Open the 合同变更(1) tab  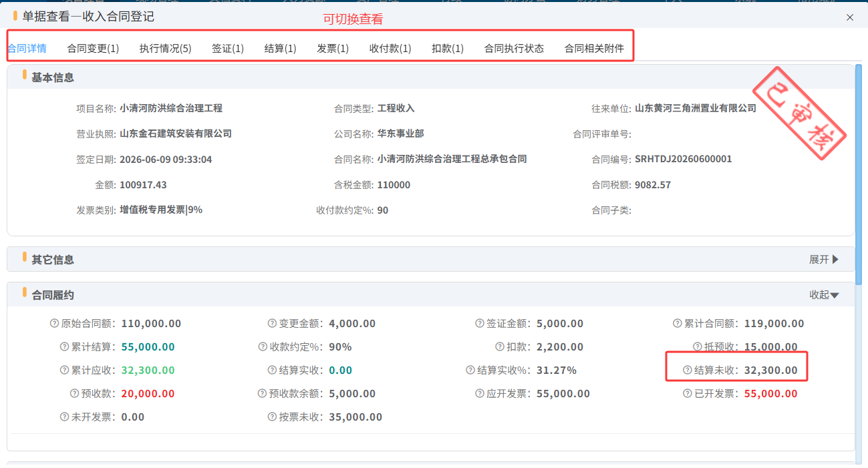(x=93, y=48)
